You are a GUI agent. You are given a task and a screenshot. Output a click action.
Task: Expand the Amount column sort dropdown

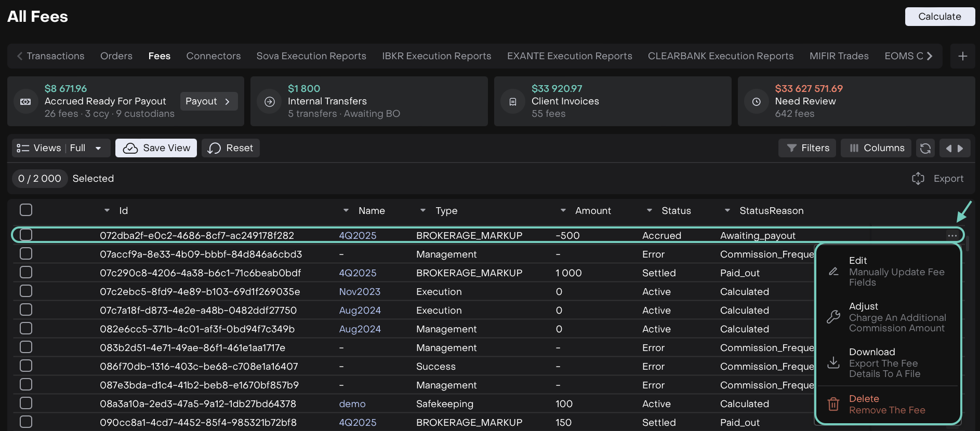point(563,210)
